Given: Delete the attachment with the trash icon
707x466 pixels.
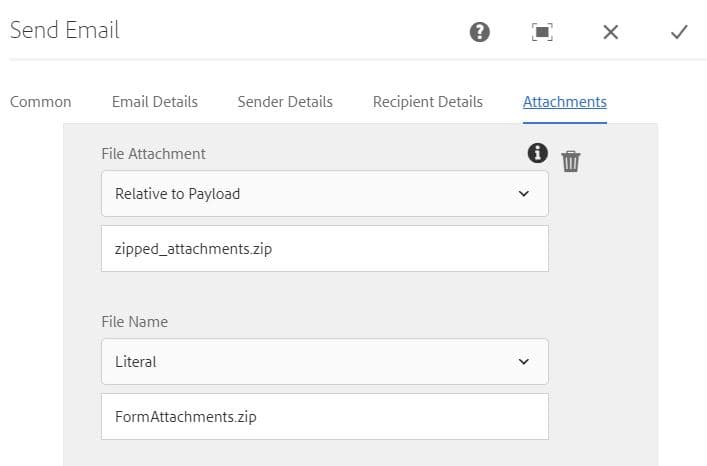Looking at the screenshot, I should click(x=571, y=160).
